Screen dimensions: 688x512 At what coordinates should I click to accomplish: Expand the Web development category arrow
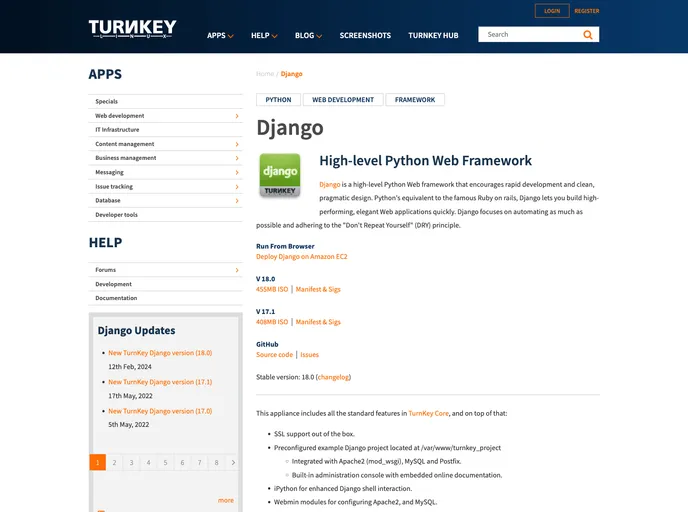click(x=237, y=116)
